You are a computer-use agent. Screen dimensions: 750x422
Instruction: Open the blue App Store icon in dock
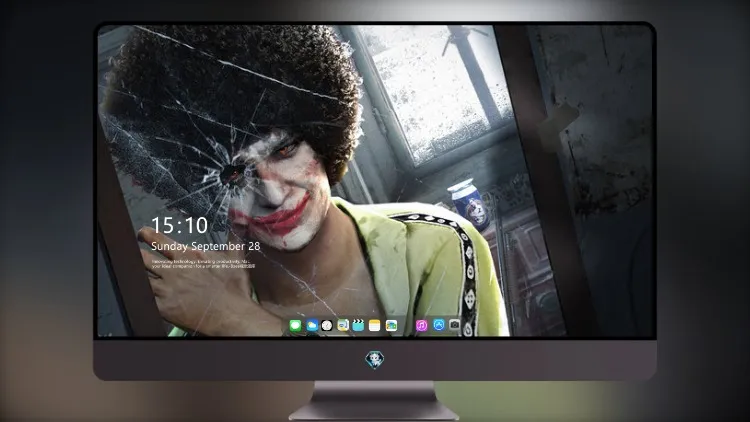[x=439, y=325]
